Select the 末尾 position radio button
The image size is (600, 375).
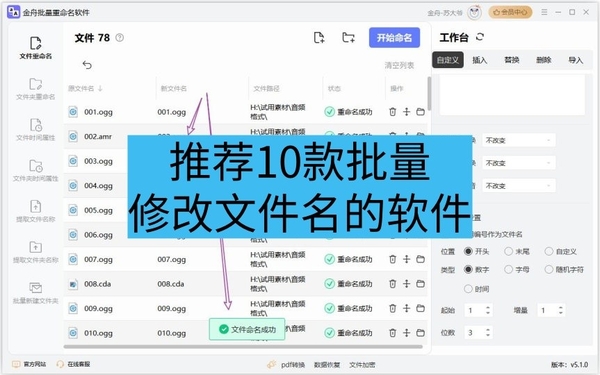click(508, 251)
